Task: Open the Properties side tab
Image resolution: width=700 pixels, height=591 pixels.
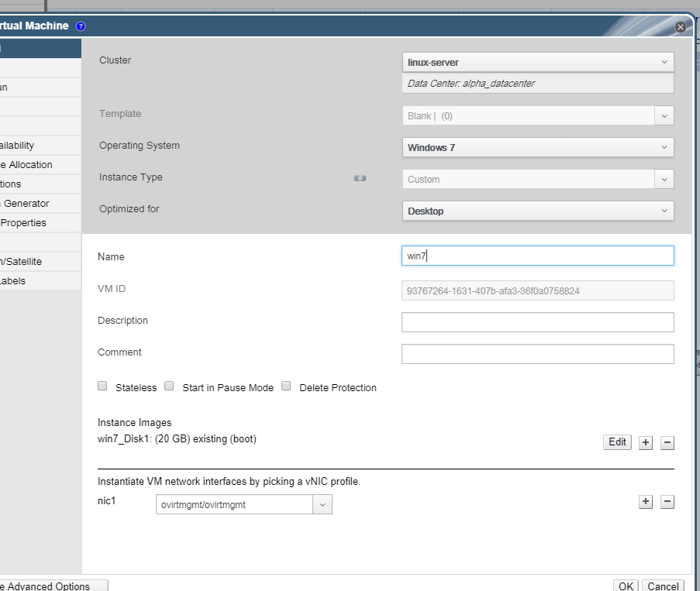Action: tap(40, 222)
